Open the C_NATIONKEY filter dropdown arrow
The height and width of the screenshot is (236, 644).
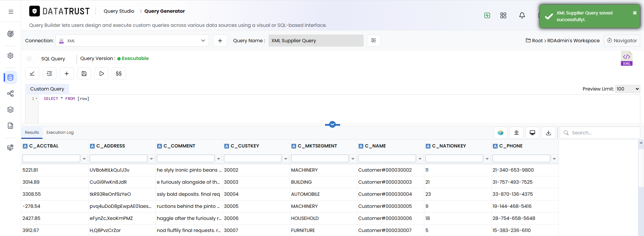(487, 159)
